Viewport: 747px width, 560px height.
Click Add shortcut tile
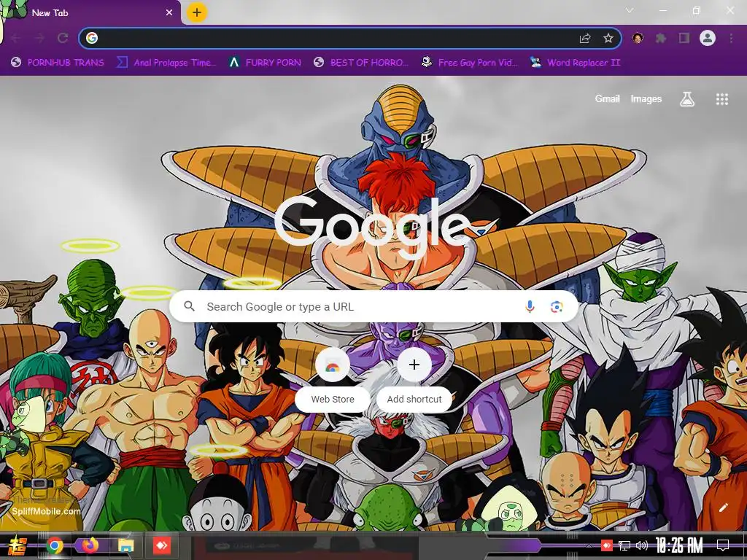[414, 379]
